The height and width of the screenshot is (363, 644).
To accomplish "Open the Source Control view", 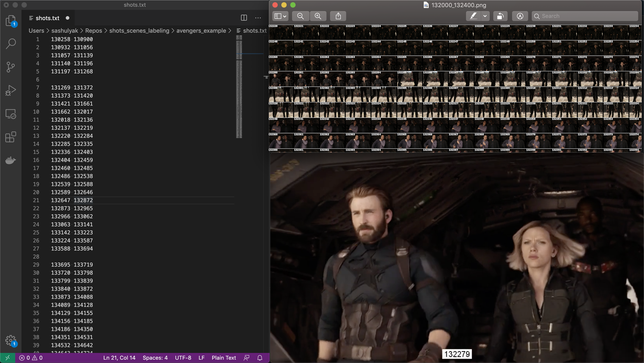I will (x=11, y=67).
